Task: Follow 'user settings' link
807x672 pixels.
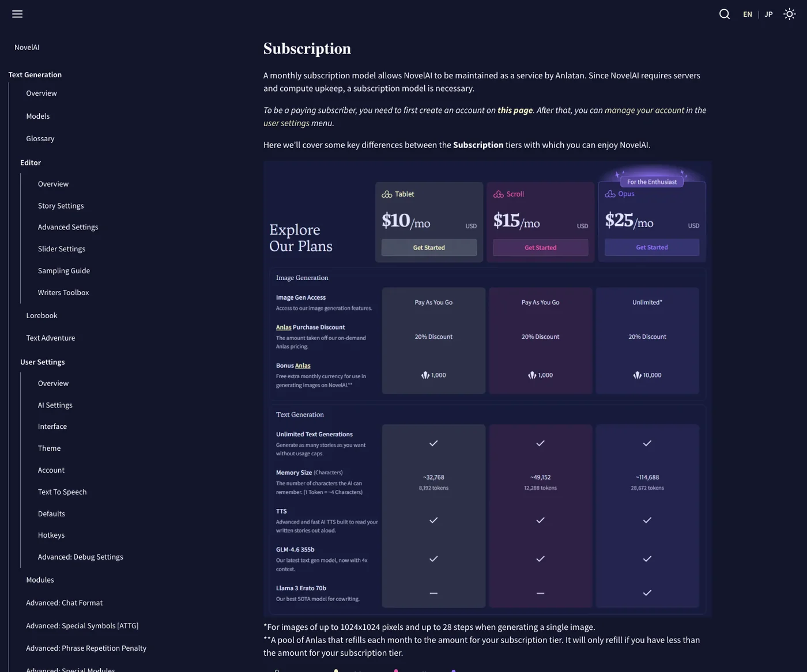Action: [x=286, y=123]
